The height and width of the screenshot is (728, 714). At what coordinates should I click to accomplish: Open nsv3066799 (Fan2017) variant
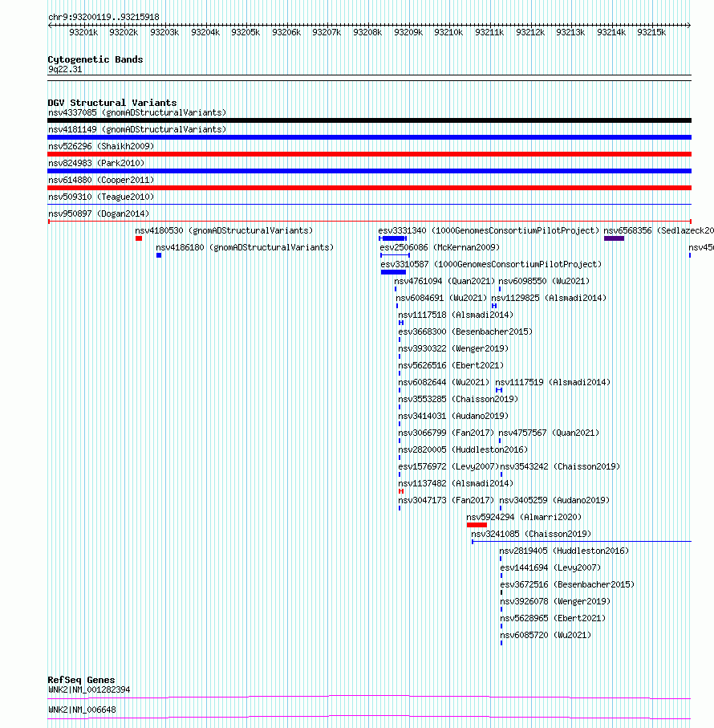pyautogui.click(x=446, y=433)
